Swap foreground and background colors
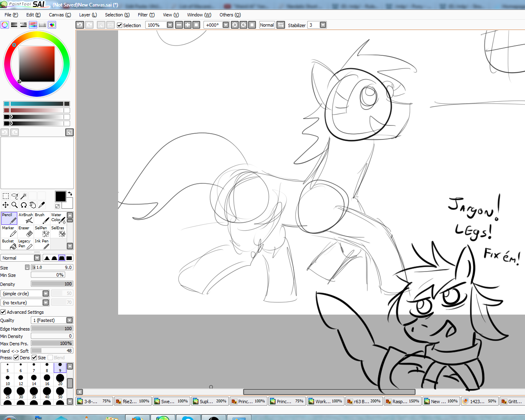 (x=70, y=194)
